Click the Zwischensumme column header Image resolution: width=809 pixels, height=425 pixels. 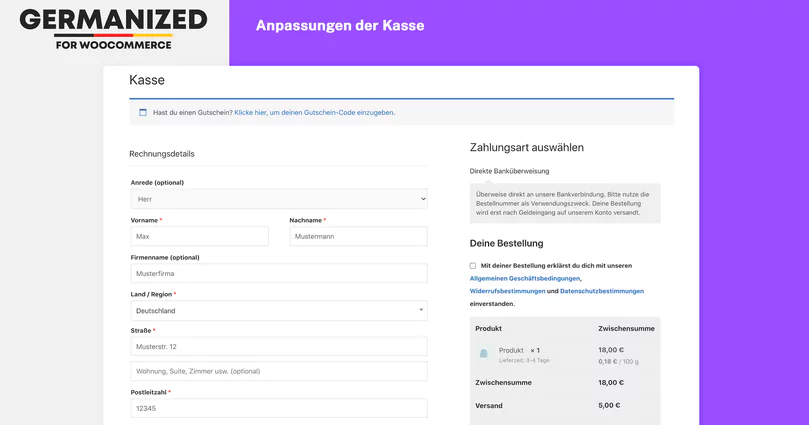pos(626,329)
